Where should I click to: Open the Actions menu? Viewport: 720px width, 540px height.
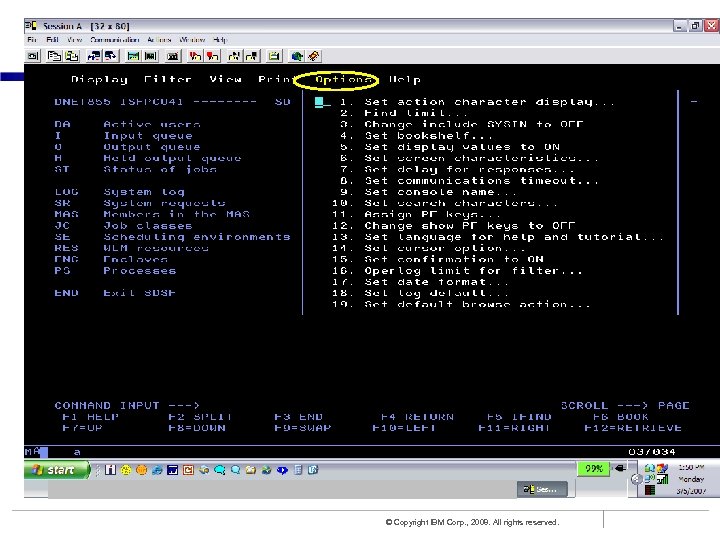pos(159,40)
